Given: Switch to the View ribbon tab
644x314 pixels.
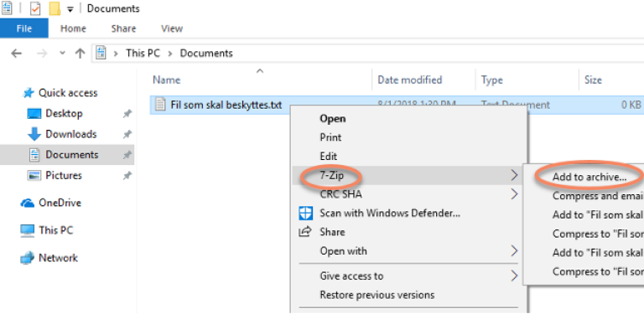Looking at the screenshot, I should (172, 28).
